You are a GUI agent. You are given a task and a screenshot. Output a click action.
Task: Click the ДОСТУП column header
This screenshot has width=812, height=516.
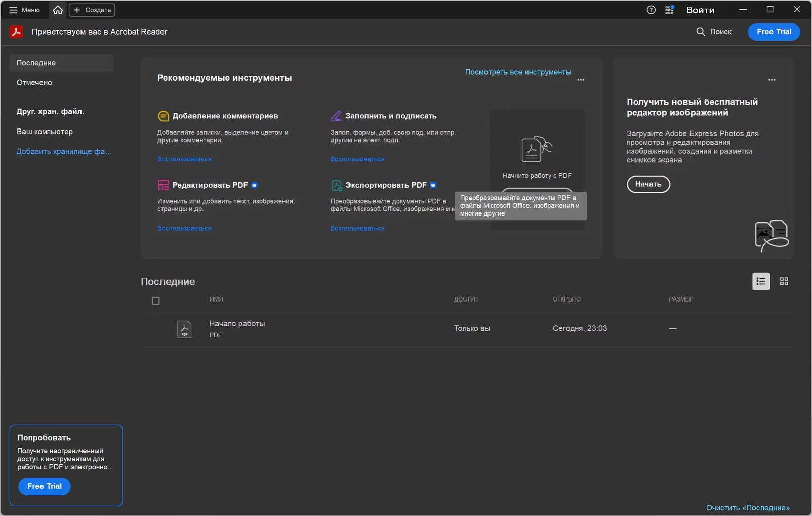(x=466, y=299)
